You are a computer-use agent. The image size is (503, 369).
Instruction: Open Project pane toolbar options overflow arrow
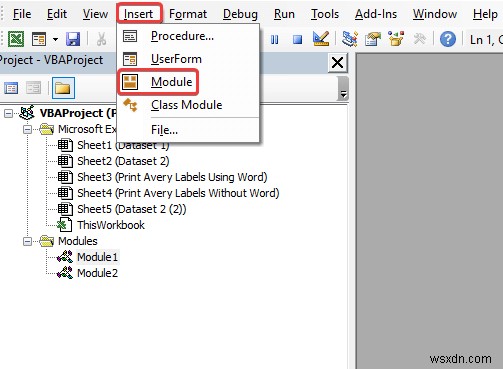(x=343, y=88)
